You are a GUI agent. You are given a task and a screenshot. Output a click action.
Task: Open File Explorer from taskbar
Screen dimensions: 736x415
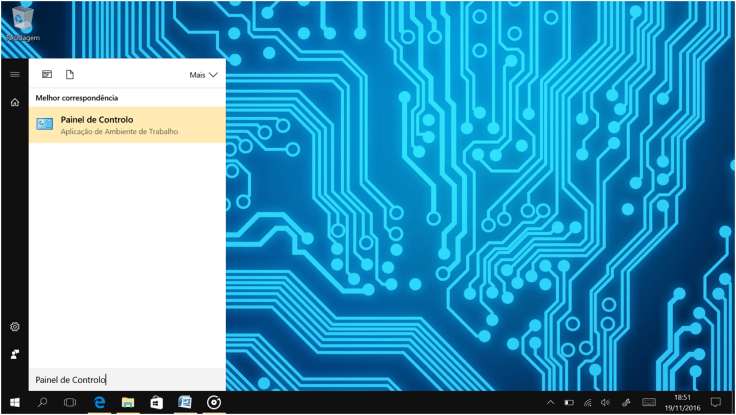tap(128, 403)
